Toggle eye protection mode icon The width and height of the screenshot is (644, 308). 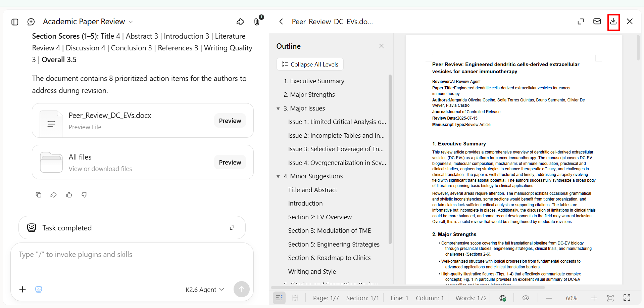coord(526,298)
